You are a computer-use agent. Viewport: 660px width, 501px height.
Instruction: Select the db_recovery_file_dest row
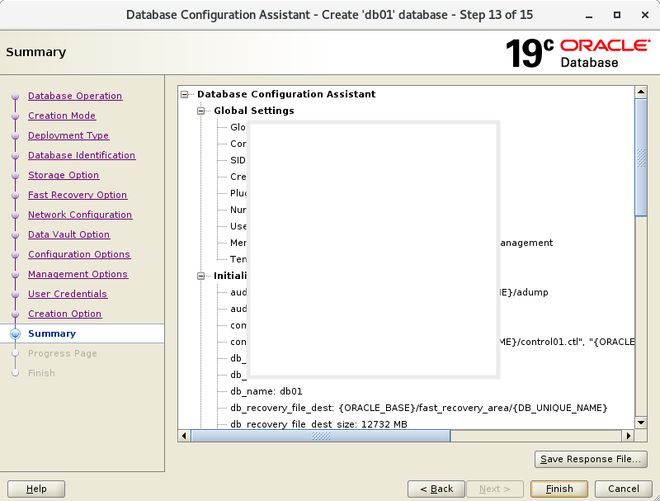click(x=419, y=408)
